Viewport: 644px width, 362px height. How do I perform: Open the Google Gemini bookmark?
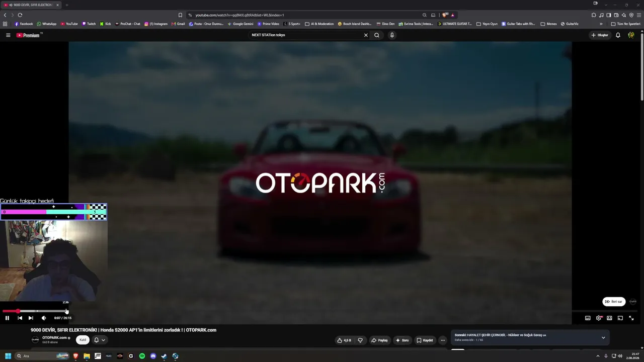pyautogui.click(x=240, y=24)
